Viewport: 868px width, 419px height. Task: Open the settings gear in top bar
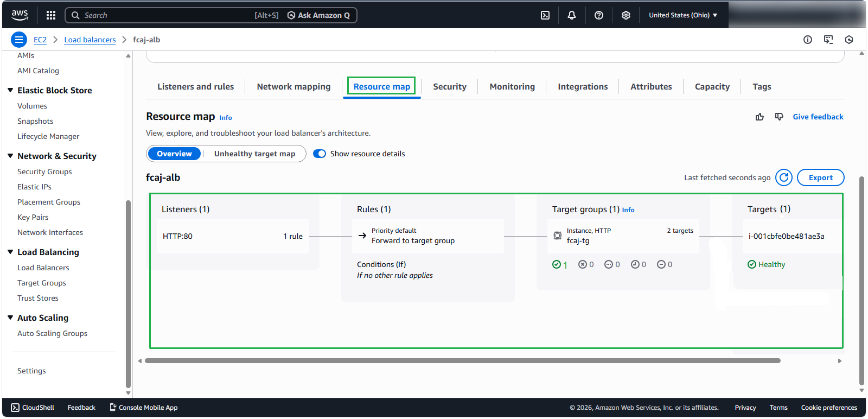pyautogui.click(x=626, y=15)
